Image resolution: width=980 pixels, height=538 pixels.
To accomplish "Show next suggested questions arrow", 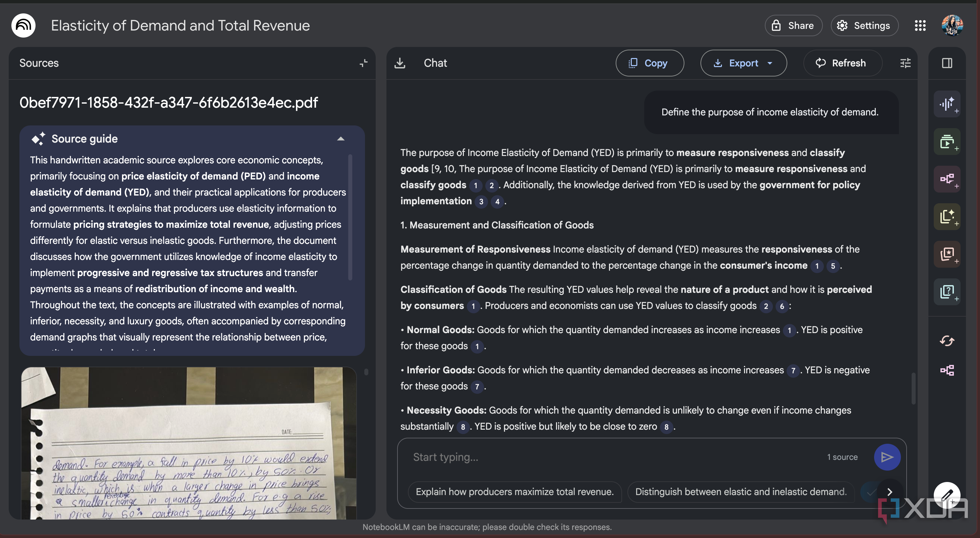I will [x=890, y=492].
